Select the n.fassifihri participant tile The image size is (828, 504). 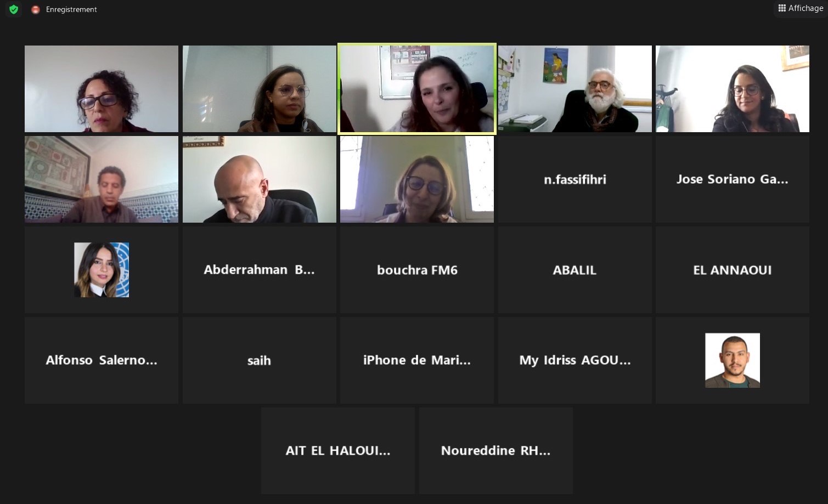574,179
